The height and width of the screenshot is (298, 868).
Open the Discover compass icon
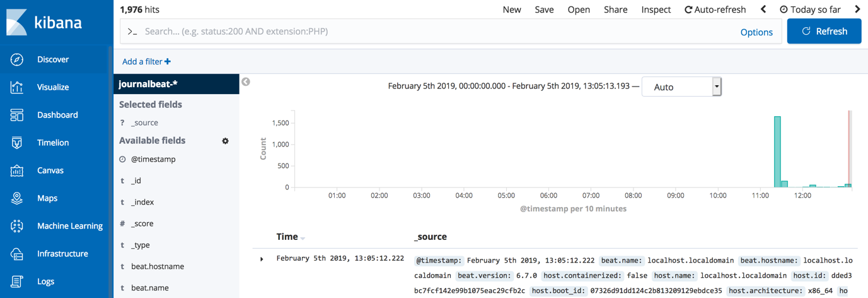click(17, 59)
